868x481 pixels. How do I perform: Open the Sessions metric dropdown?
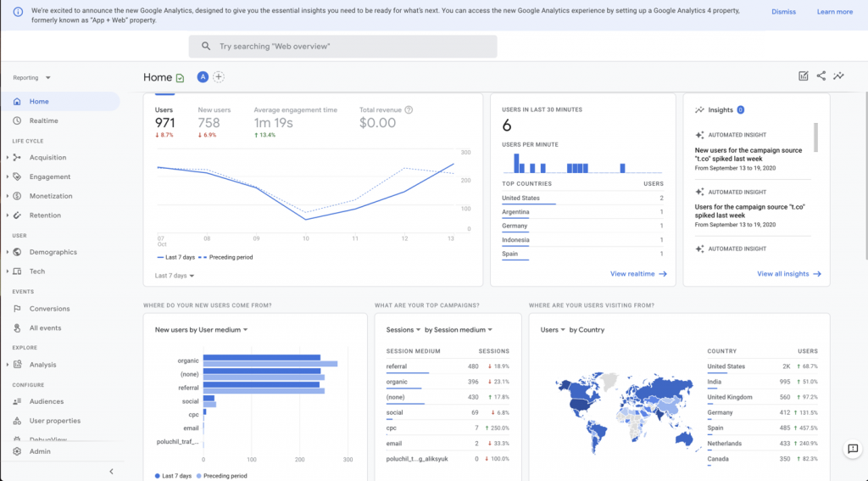point(403,330)
